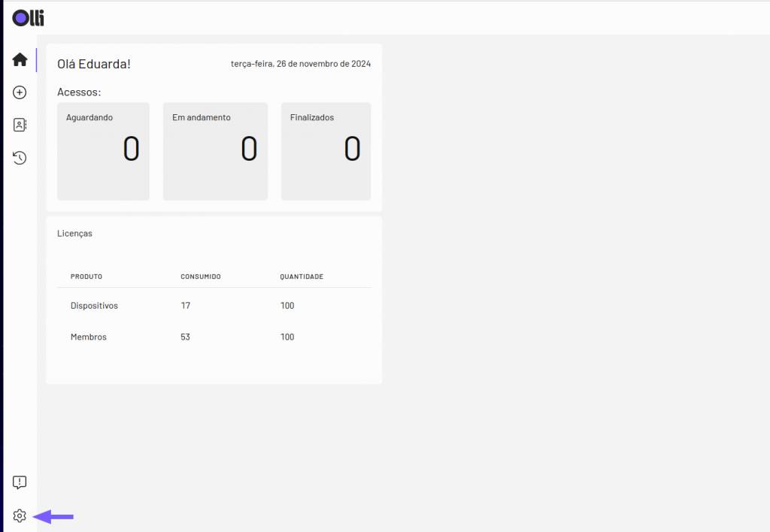This screenshot has height=532, width=770.
Task: Select the Finalizados access card
Action: (326, 151)
